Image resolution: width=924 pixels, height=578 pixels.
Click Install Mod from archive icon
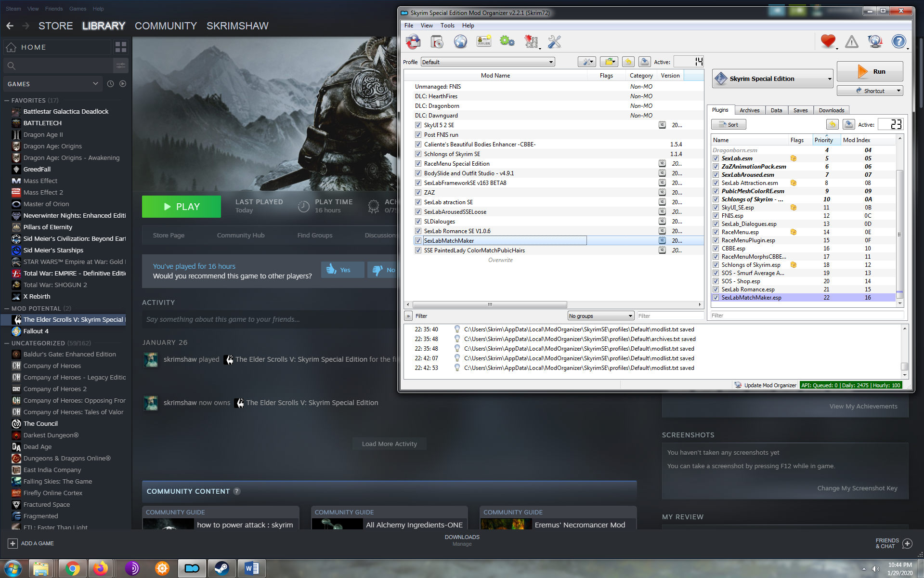[437, 42]
